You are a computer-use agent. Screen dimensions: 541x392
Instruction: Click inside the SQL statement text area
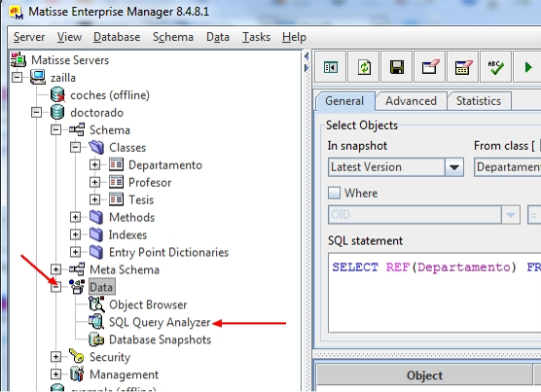click(434, 293)
